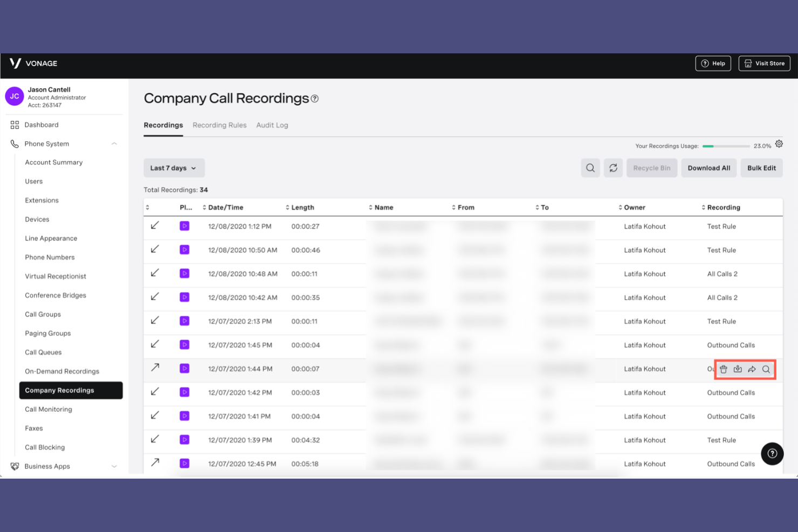Click the Recordings Usage progress bar
Viewport: 798px width, 532px height.
726,146
